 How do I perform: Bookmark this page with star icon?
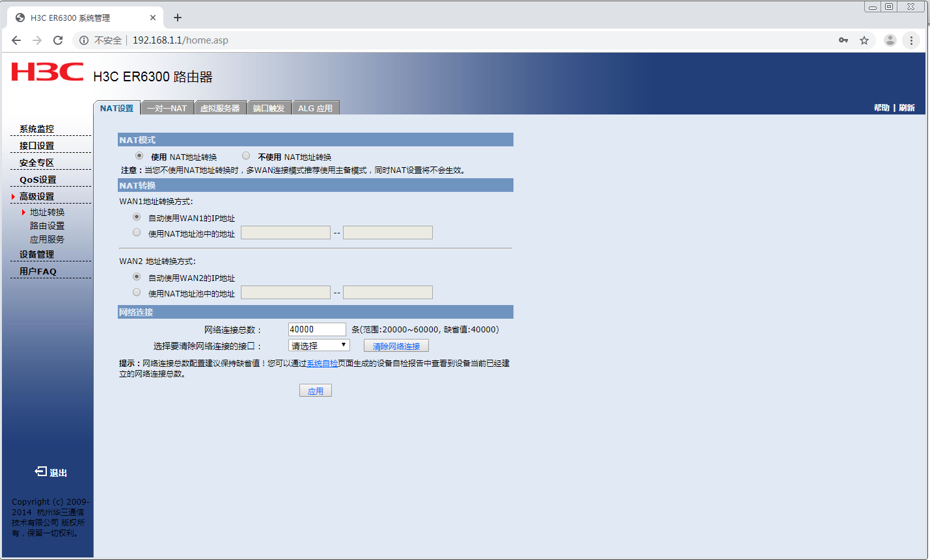pyautogui.click(x=864, y=40)
